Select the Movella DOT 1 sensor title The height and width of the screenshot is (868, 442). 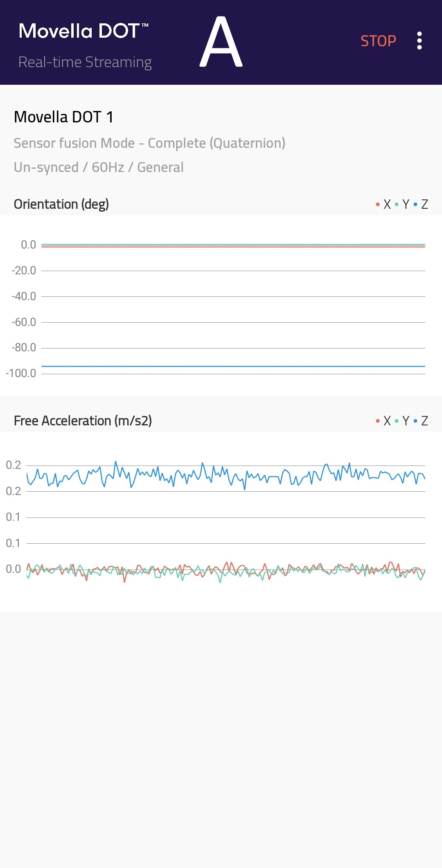tap(63, 117)
